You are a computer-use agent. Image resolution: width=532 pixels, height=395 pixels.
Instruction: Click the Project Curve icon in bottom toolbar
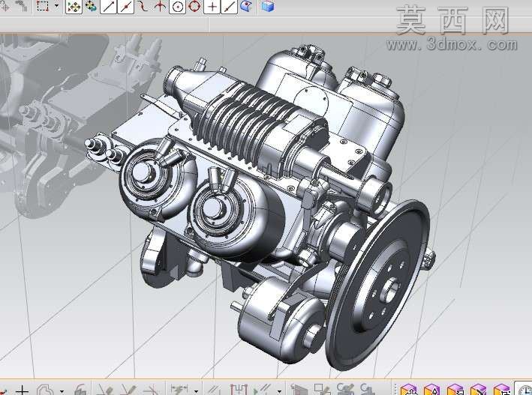click(80, 390)
